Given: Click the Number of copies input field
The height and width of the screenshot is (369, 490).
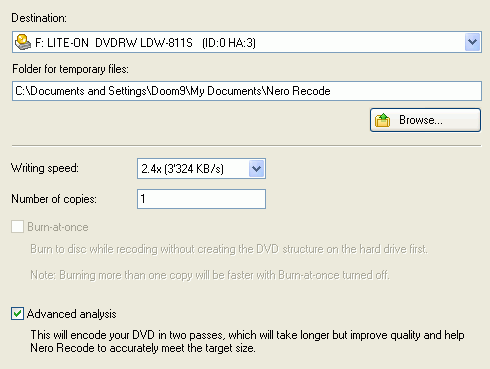Looking at the screenshot, I should coord(201,199).
